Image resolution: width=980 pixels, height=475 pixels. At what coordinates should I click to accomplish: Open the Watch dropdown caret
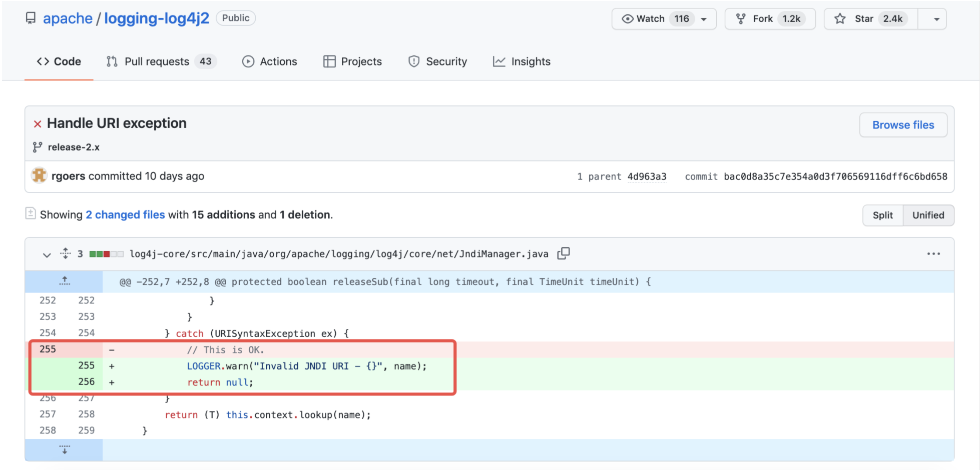click(x=704, y=19)
